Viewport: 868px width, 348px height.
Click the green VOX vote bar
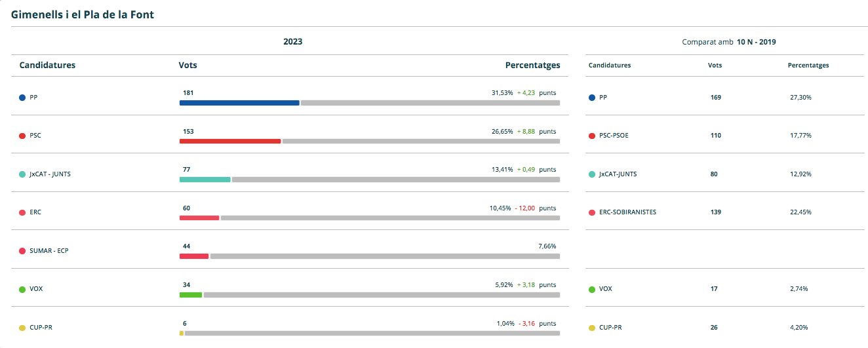(x=191, y=295)
